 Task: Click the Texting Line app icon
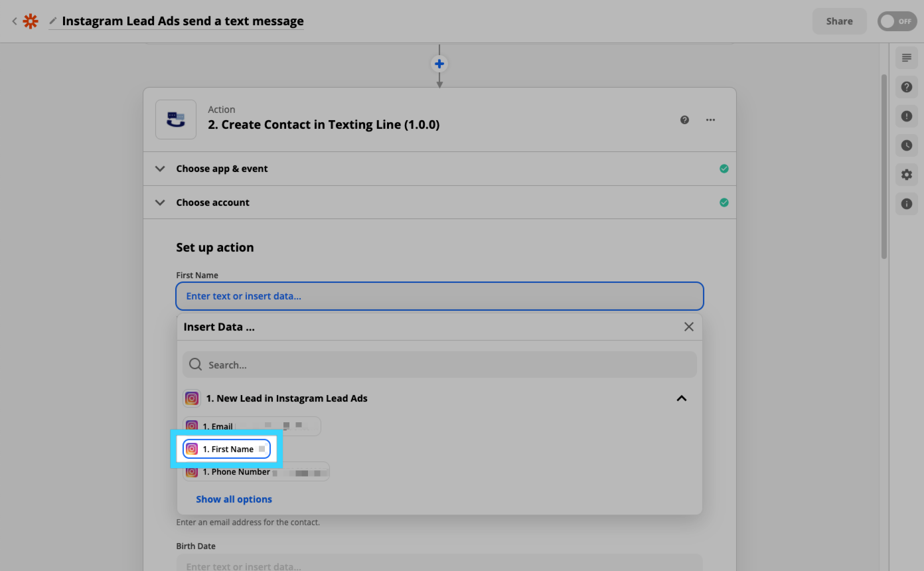[176, 120]
